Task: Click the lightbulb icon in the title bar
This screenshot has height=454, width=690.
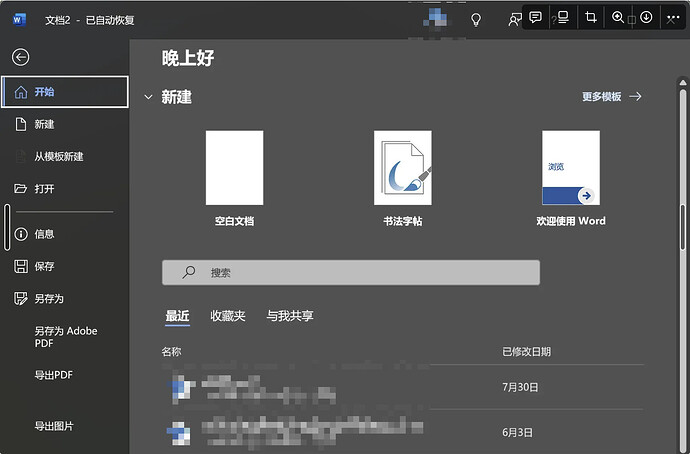Action: (x=476, y=20)
